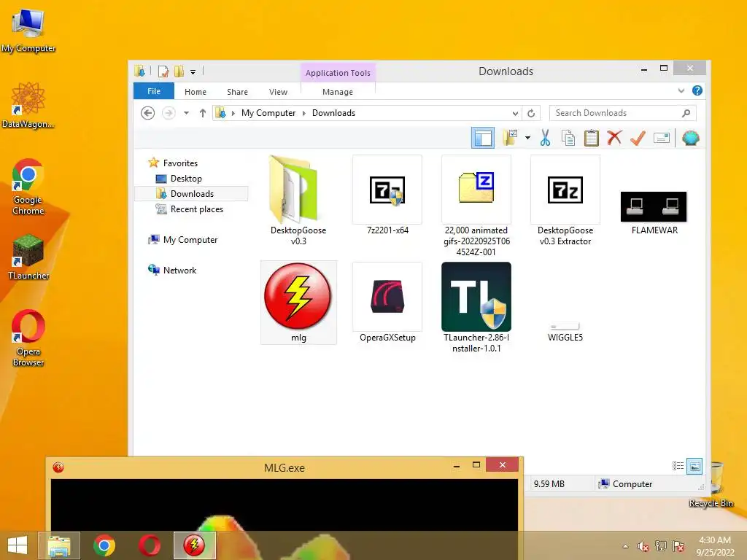Screen dimensions: 747x560
Task: Open DataWagon desktop shortcut
Action: click(x=28, y=105)
